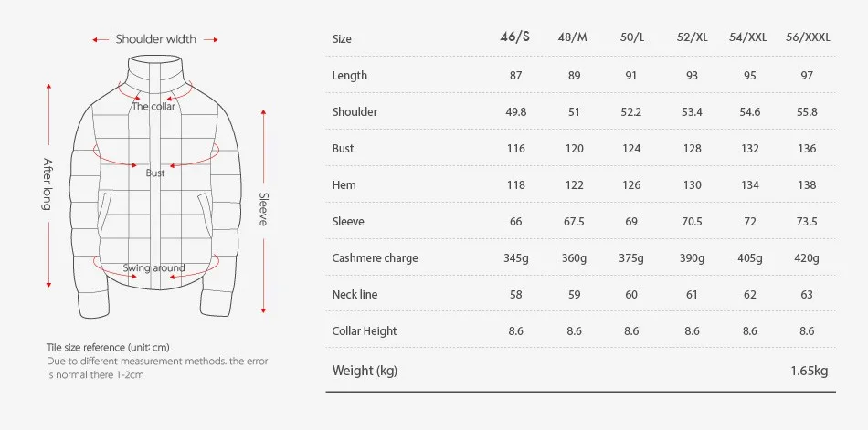Click 'The collar' label on diagram

click(x=153, y=106)
